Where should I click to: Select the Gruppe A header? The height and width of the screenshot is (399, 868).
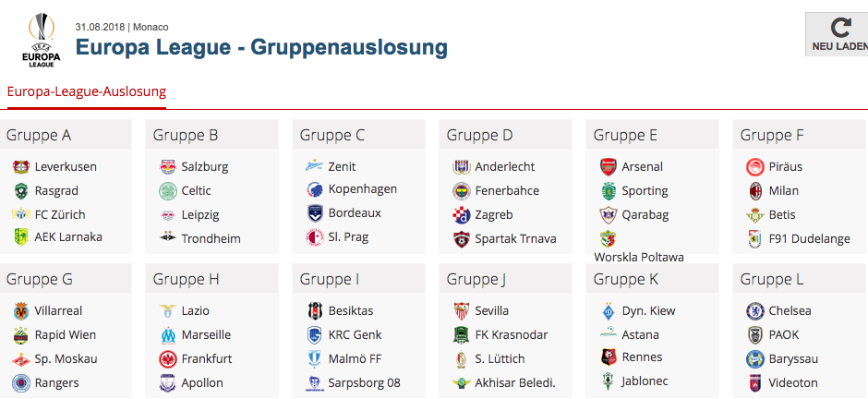(x=66, y=135)
